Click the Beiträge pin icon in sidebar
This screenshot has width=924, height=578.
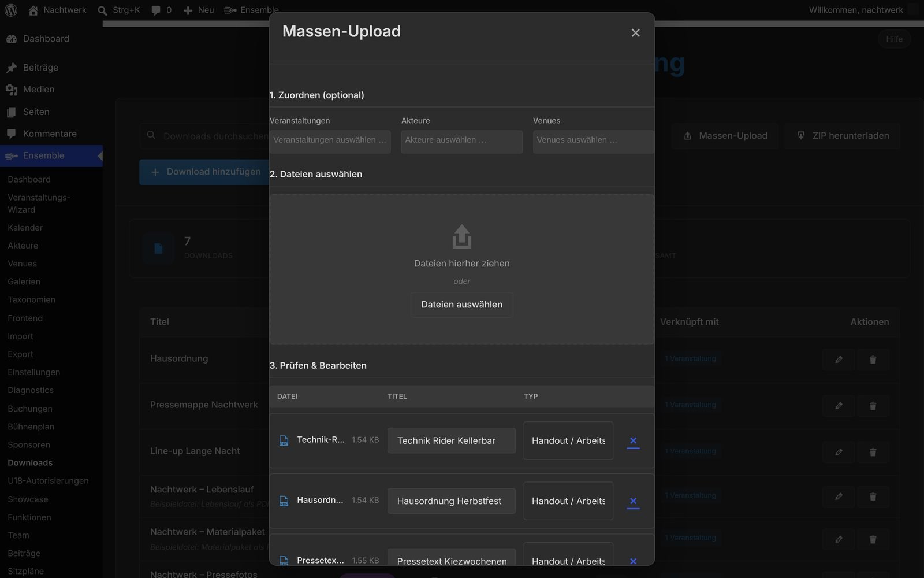pyautogui.click(x=12, y=68)
